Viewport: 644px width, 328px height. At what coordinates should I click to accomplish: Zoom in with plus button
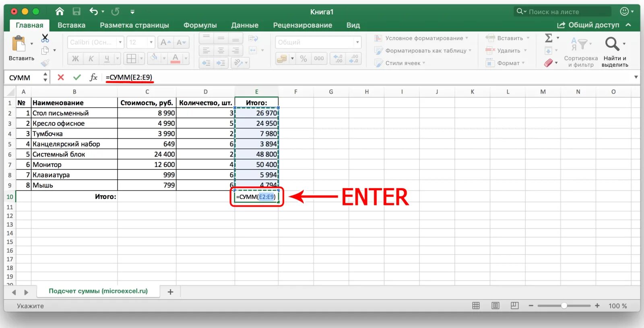[x=597, y=305]
